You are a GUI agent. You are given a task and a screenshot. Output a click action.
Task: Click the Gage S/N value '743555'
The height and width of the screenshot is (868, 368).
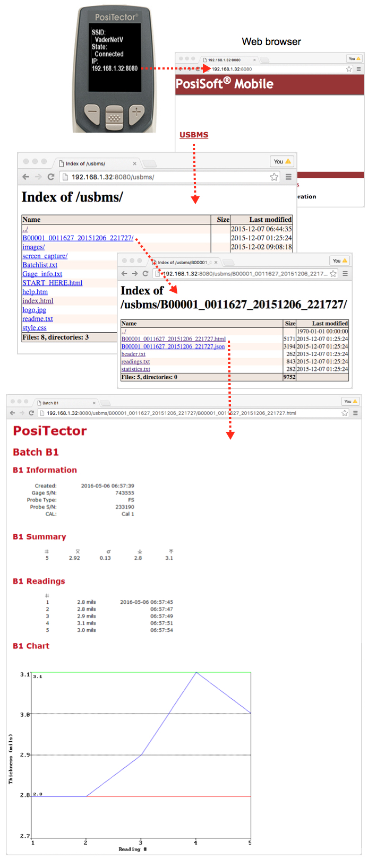click(x=125, y=493)
